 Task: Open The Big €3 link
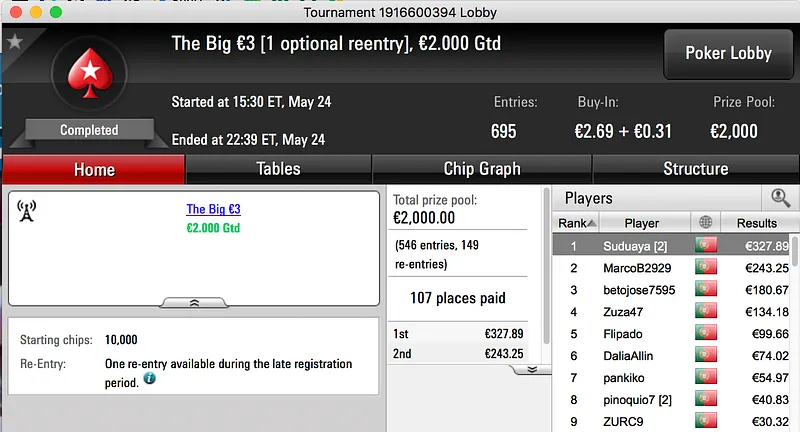pyautogui.click(x=213, y=210)
